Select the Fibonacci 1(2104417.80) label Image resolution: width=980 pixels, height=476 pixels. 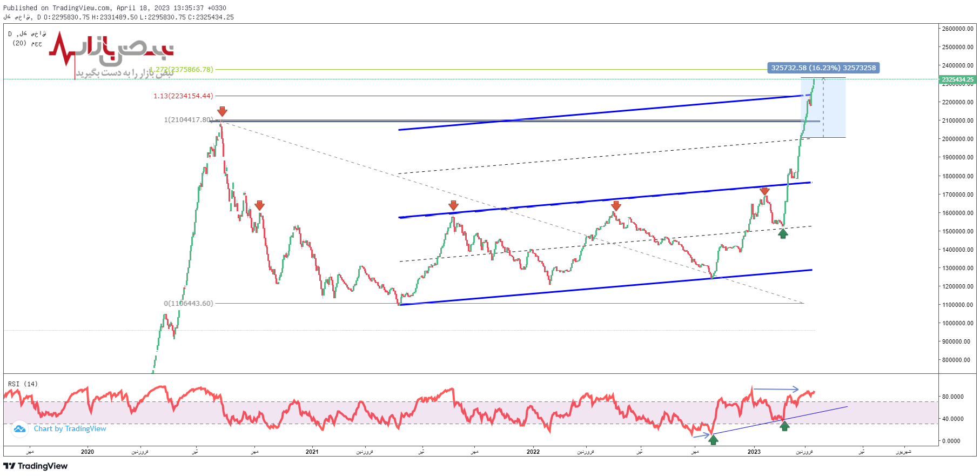click(189, 119)
